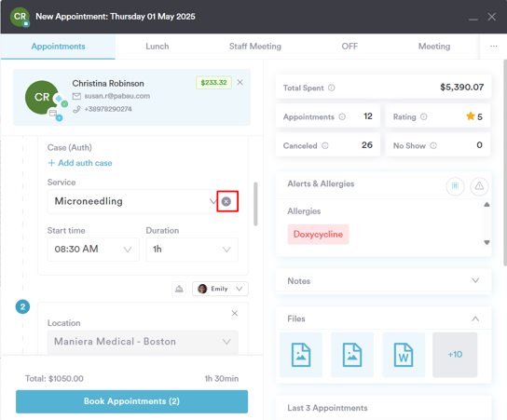The image size is (507, 420).
Task: Click the Total Spent info icon
Action: [x=332, y=88]
